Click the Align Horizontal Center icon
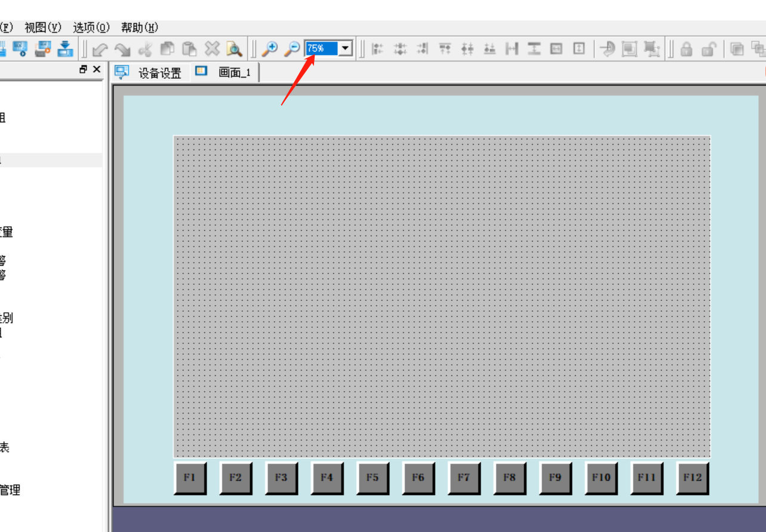This screenshot has width=766, height=532. pyautogui.click(x=400, y=49)
